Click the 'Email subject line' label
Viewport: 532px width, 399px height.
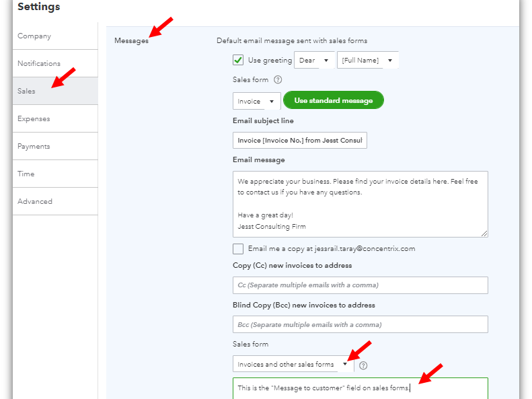pyautogui.click(x=263, y=121)
